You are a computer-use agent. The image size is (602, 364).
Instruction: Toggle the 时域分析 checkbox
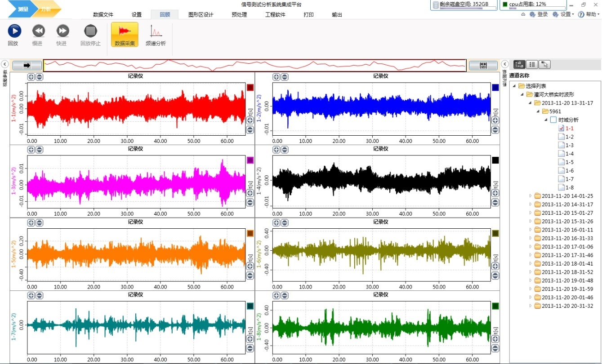(x=553, y=120)
